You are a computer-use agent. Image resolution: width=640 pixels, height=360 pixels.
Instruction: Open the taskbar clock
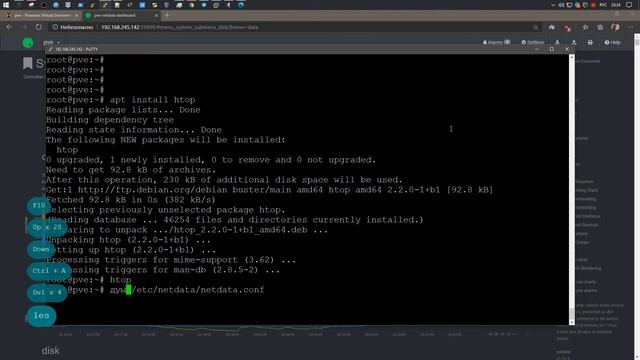[x=616, y=5]
